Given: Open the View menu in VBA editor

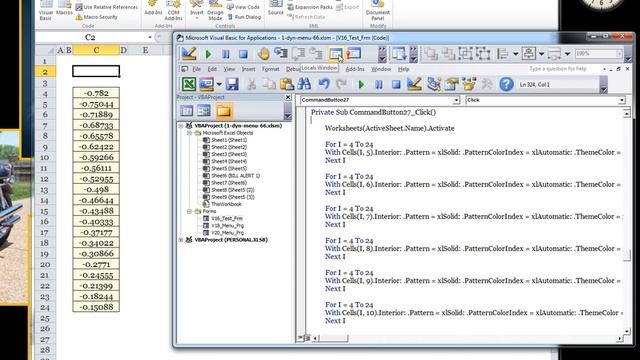Looking at the screenshot, I should [229, 69].
